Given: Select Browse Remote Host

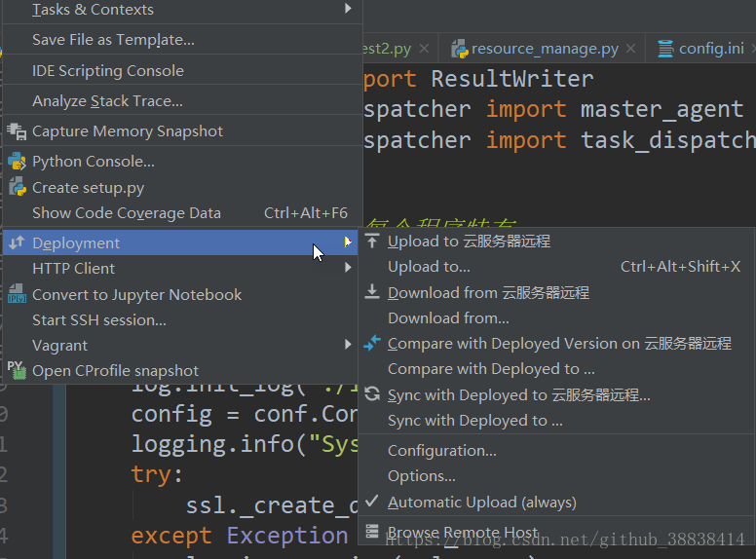Looking at the screenshot, I should 556,532.
